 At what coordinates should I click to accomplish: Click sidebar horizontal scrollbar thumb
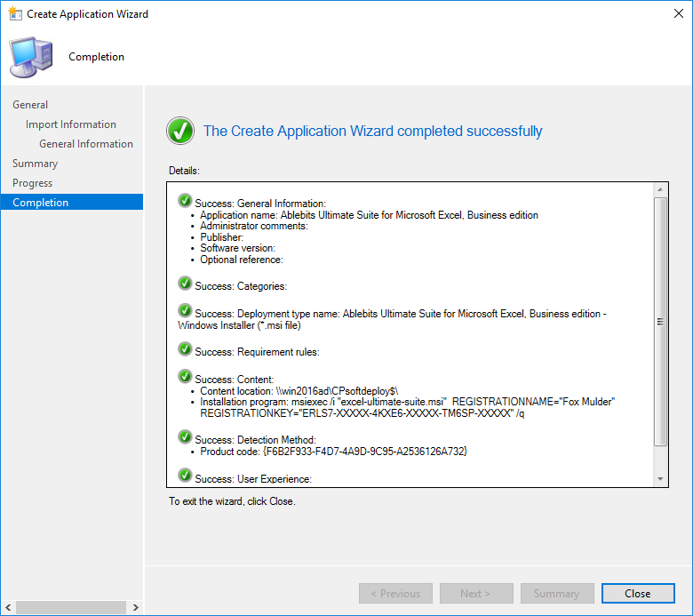tap(71, 607)
